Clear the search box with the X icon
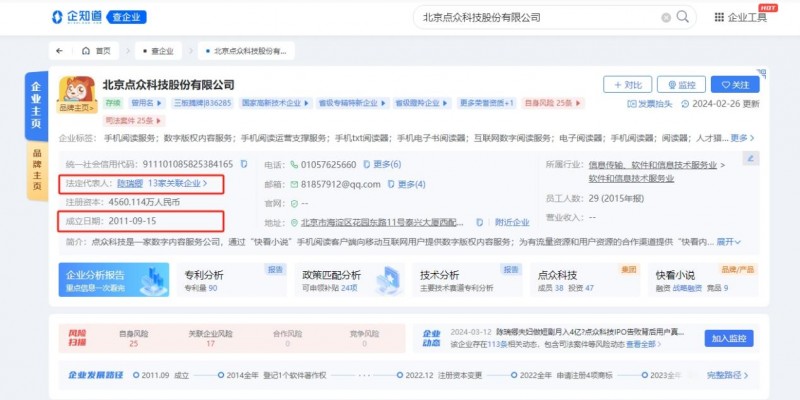Image resolution: width=800 pixels, height=400 pixels. [x=666, y=17]
